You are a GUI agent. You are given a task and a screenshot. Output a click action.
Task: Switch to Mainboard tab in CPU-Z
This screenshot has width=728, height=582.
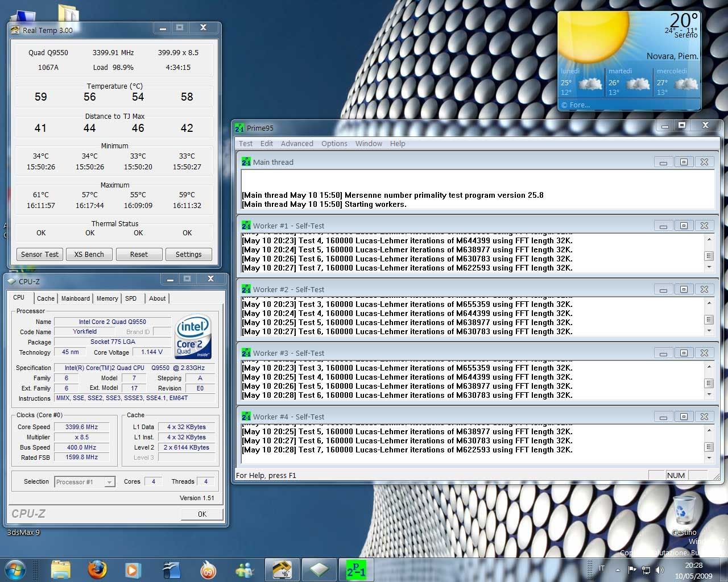coord(76,298)
